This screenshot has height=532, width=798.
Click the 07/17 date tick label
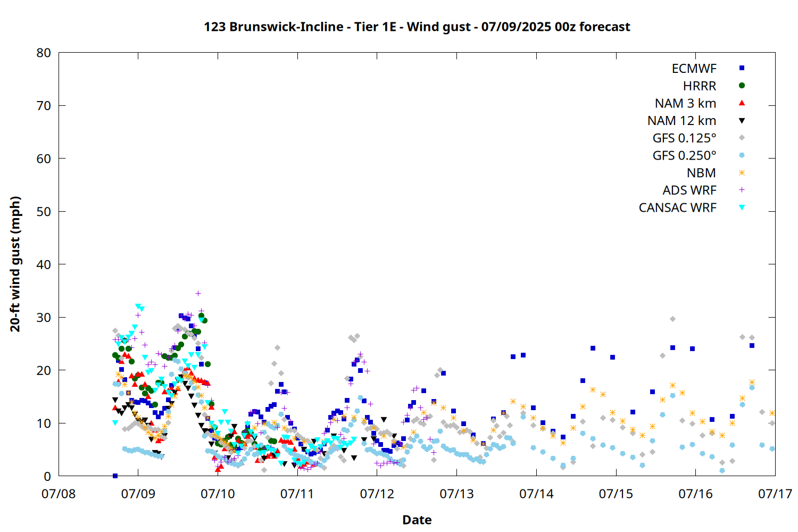point(775,494)
